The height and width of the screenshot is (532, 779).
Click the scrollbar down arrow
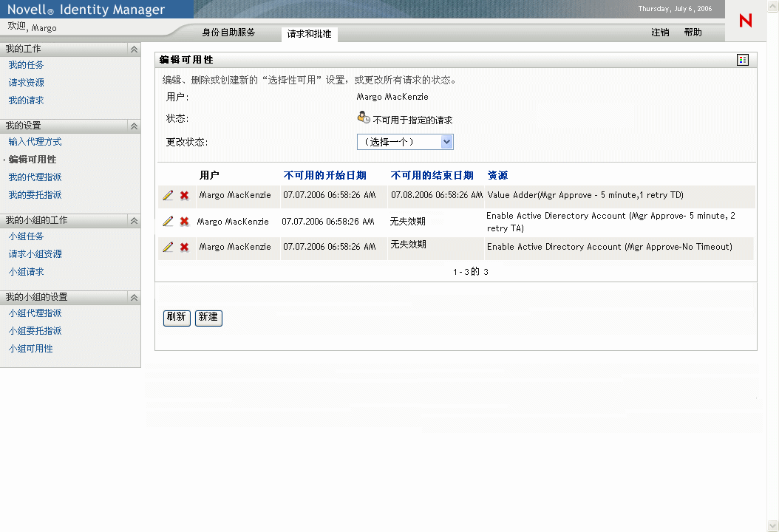click(774, 525)
